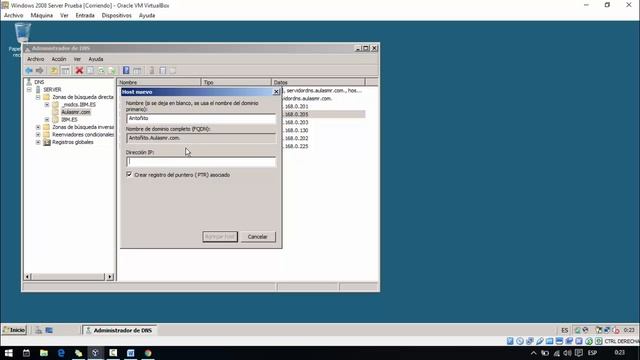Click the Properties icon beside the delete icon

[x=90, y=71]
